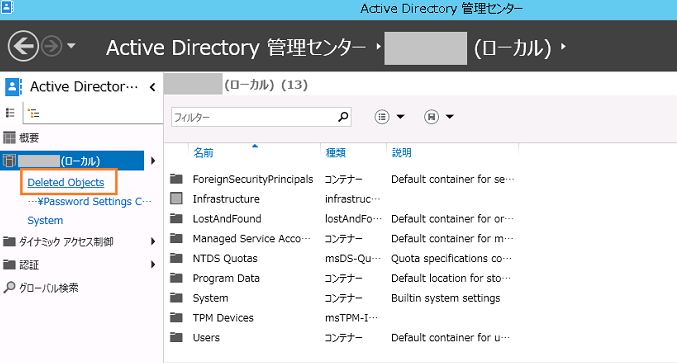Expand the ダイナミック アクセス制御 arrow
This screenshot has width=677, height=363.
(x=153, y=242)
